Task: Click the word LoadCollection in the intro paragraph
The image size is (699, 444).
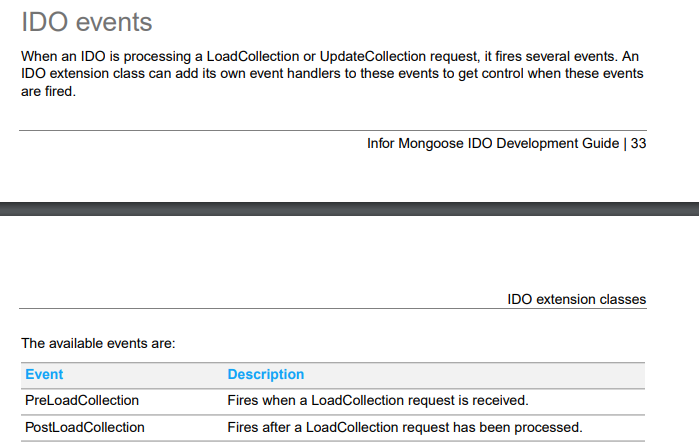Action: tap(253, 57)
